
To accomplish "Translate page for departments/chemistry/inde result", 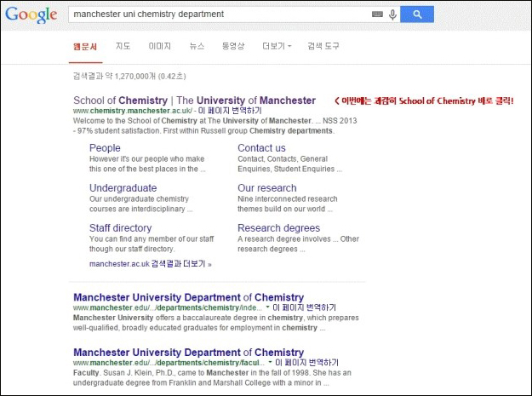I will coord(305,307).
